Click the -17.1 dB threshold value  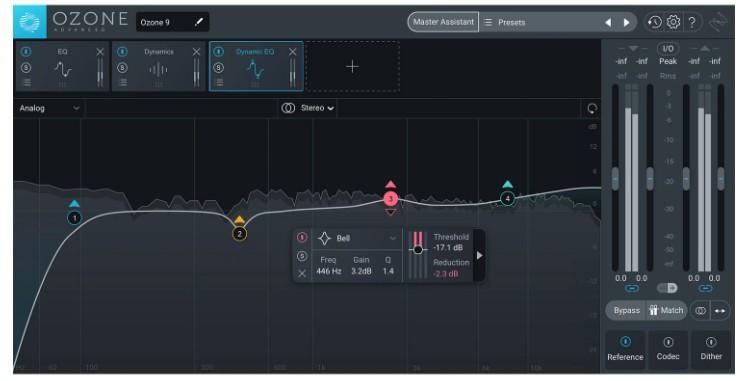pos(448,248)
